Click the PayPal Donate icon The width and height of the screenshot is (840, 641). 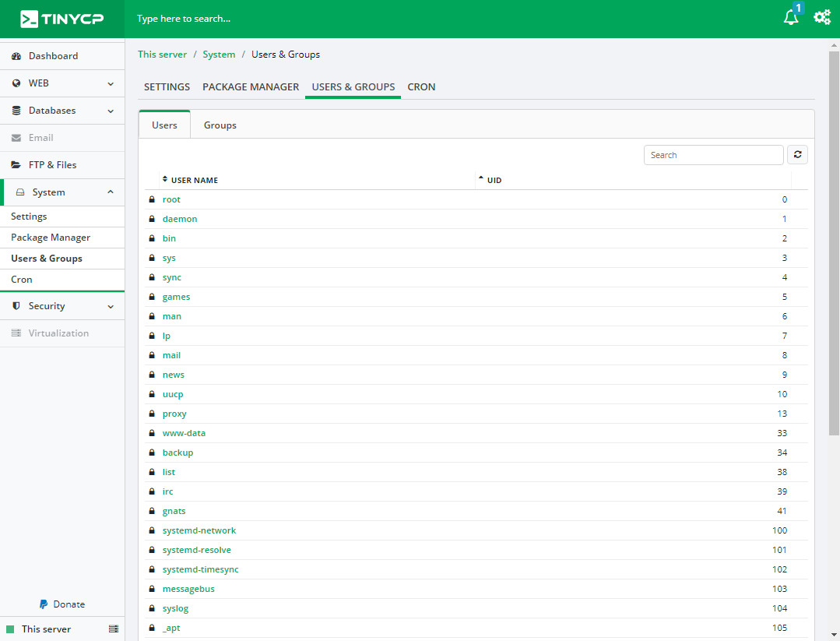pos(44,604)
